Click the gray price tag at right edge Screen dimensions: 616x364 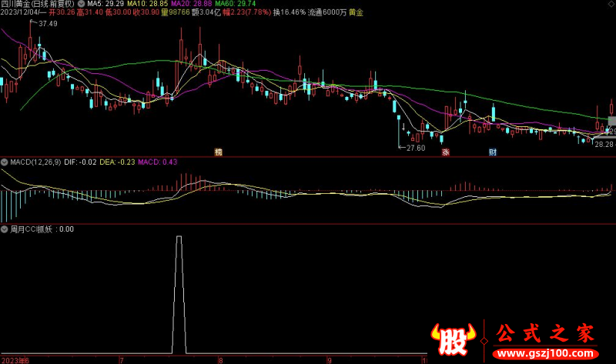(x=612, y=122)
